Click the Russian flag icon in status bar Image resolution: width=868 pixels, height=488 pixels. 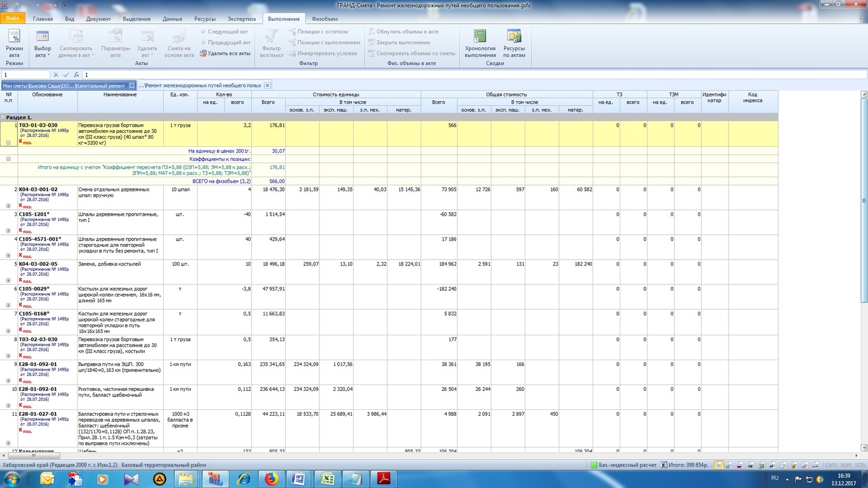pos(740,465)
